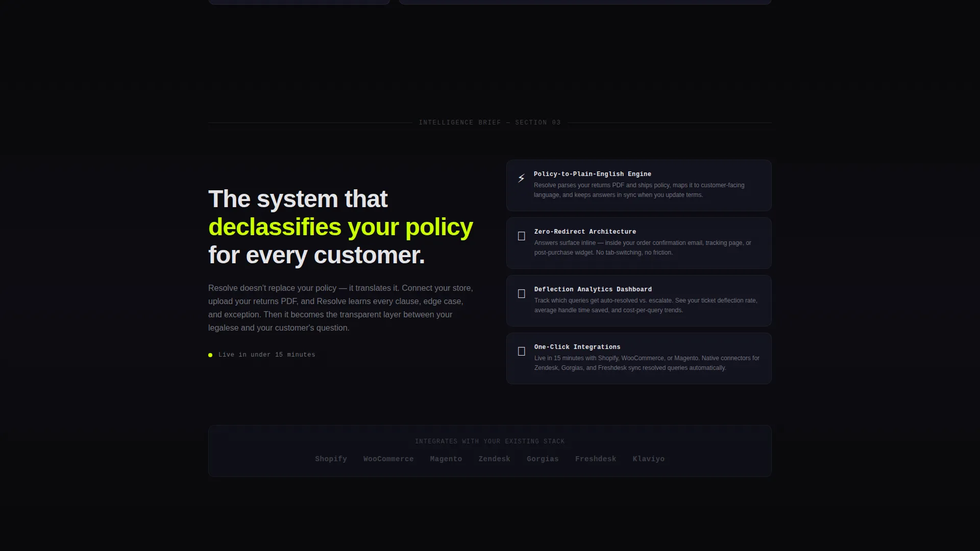This screenshot has height=551, width=980.
Task: Click the Gorgias integration label
Action: coord(543,459)
